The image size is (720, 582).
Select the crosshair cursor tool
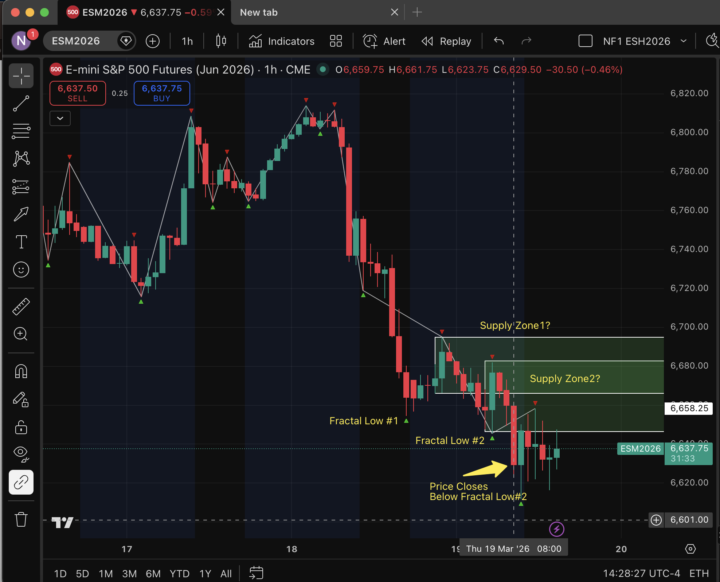click(x=21, y=76)
